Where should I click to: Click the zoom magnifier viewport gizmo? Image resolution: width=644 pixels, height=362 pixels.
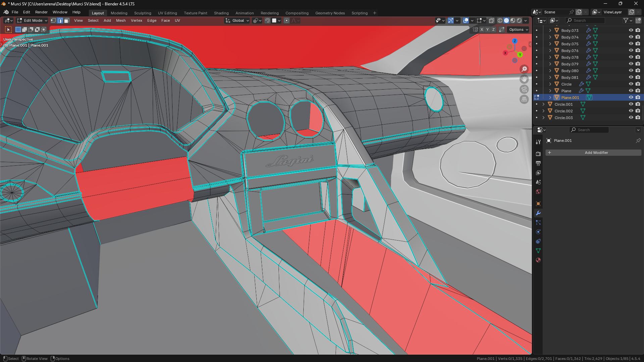524,69
